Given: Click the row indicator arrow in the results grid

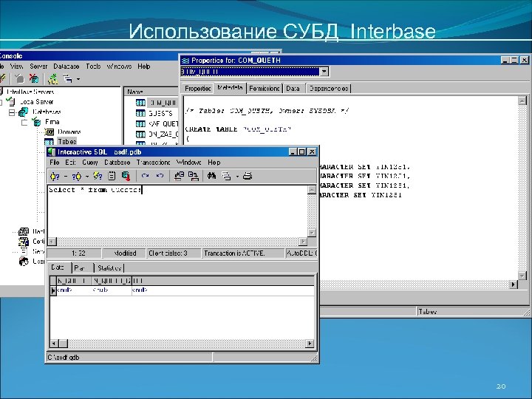Looking at the screenshot, I should [53, 291].
